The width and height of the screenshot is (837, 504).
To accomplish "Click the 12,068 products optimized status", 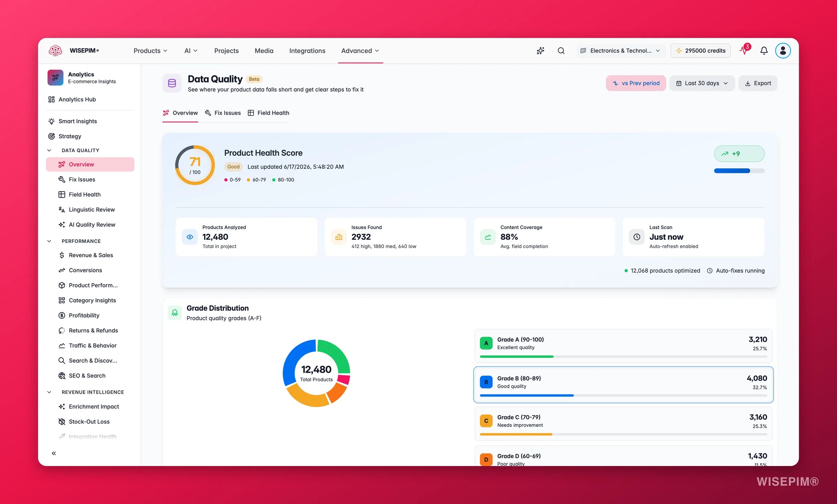I will point(662,271).
